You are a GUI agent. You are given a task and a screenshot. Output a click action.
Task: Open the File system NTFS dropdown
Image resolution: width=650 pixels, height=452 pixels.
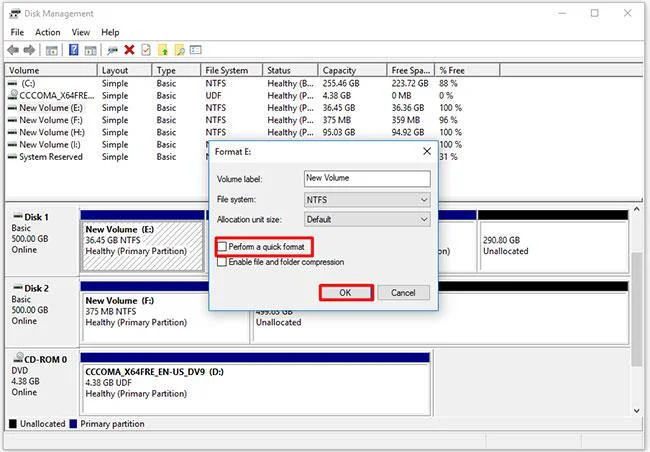coord(367,199)
